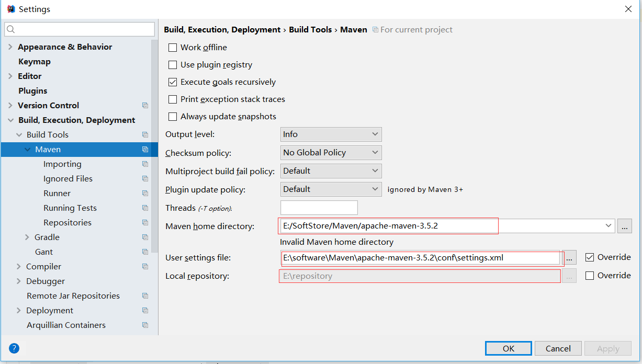Select Remote Jar Repositories
This screenshot has height=364, width=642.
coord(73,296)
